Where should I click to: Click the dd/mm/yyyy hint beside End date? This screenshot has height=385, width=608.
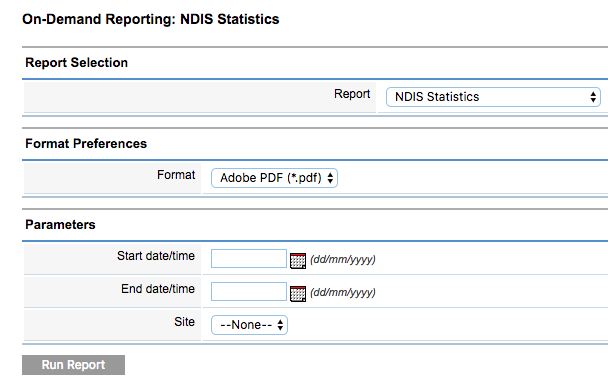(x=343, y=292)
